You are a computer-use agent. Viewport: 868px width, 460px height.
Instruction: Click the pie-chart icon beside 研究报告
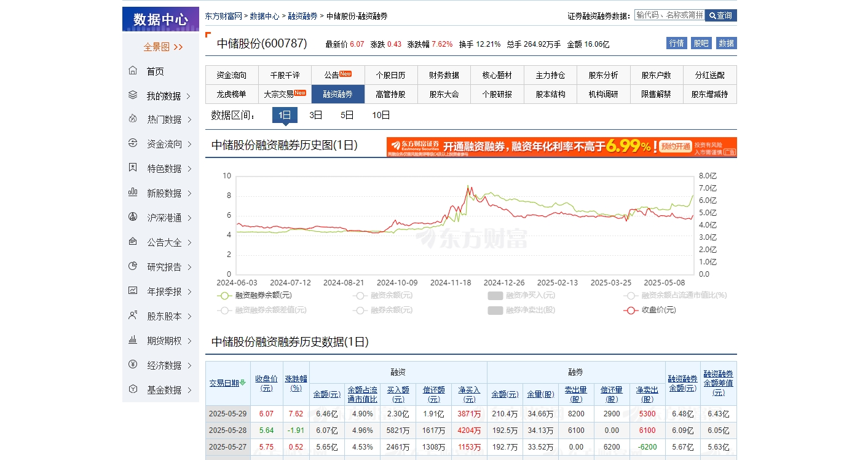(133, 266)
